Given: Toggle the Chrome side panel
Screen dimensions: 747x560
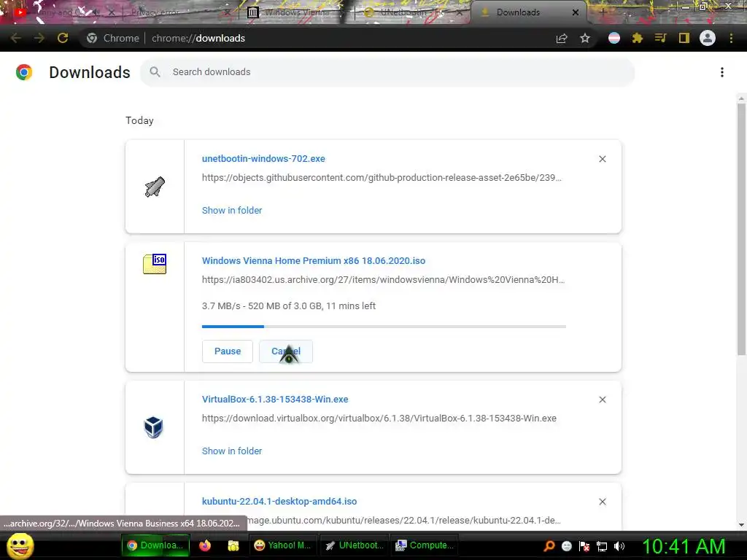Looking at the screenshot, I should (684, 38).
